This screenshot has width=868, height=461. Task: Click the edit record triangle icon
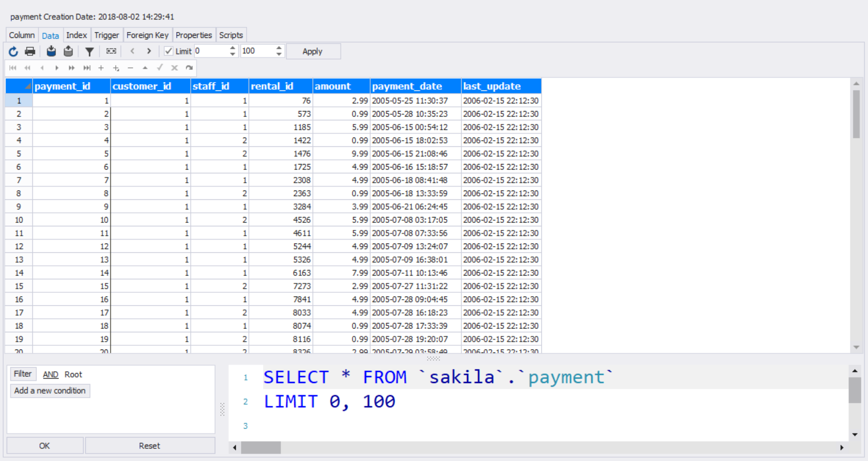(x=145, y=68)
